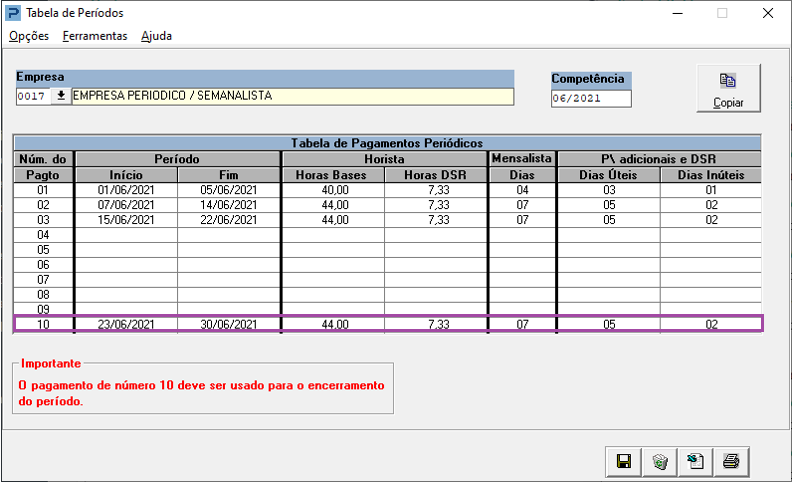
Task: Select the Horas Bases cell 40,00
Action: coord(333,190)
